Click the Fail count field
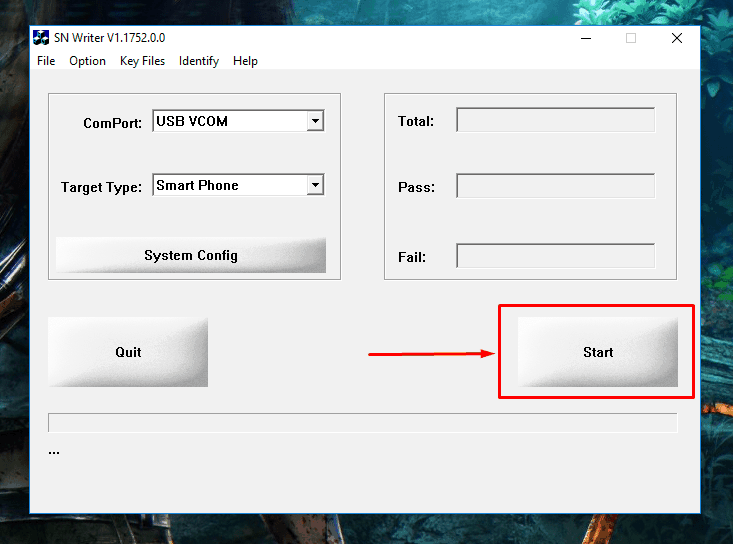 [x=556, y=256]
